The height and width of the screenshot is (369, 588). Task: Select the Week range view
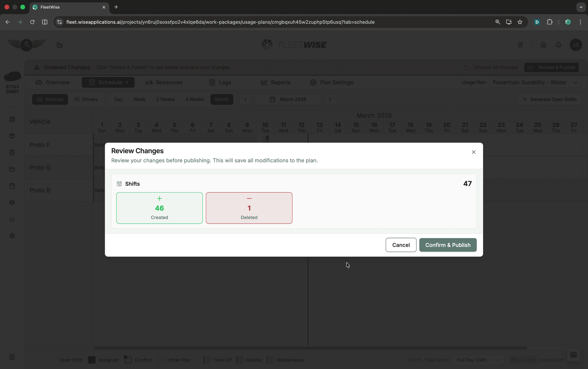click(x=139, y=99)
